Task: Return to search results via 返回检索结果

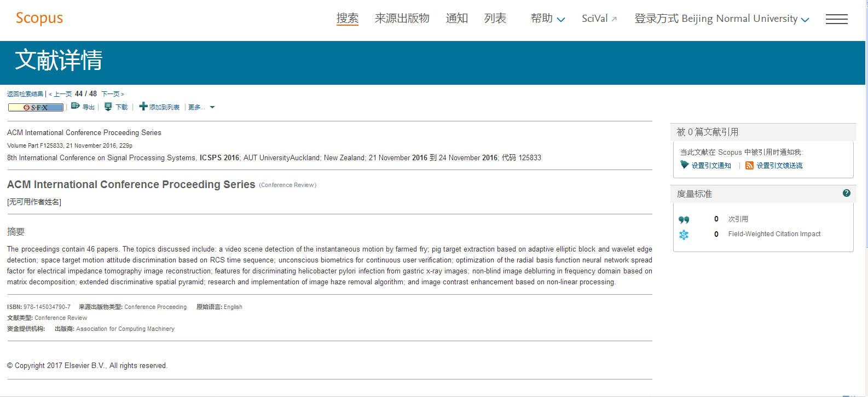Action: point(25,94)
